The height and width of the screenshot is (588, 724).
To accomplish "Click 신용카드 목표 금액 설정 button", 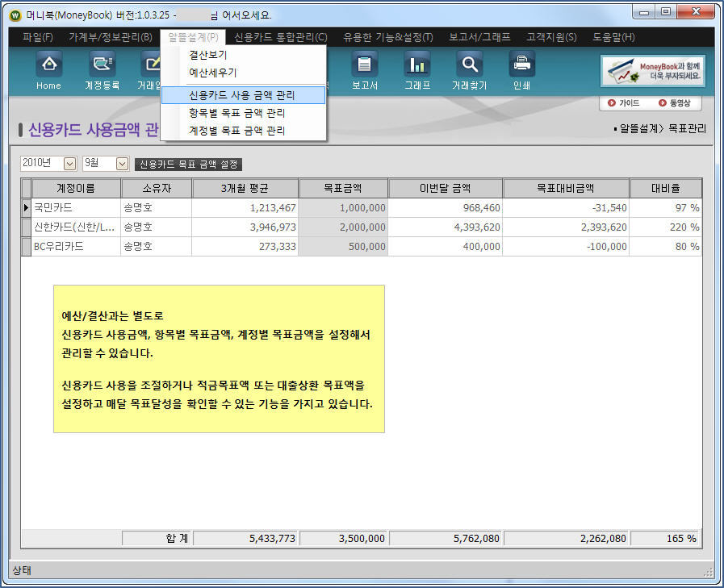I will coord(188,165).
